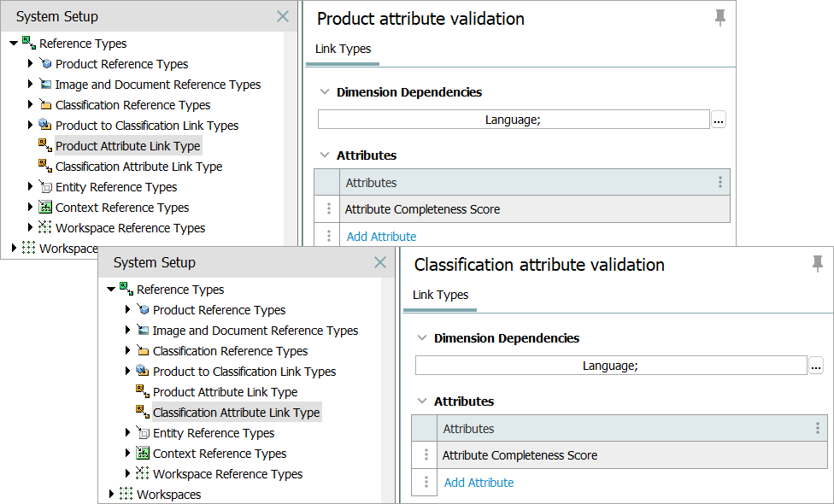This screenshot has height=504, width=834.
Task: Select Classification Attribute Link Type text in upper tree
Action: point(138,167)
